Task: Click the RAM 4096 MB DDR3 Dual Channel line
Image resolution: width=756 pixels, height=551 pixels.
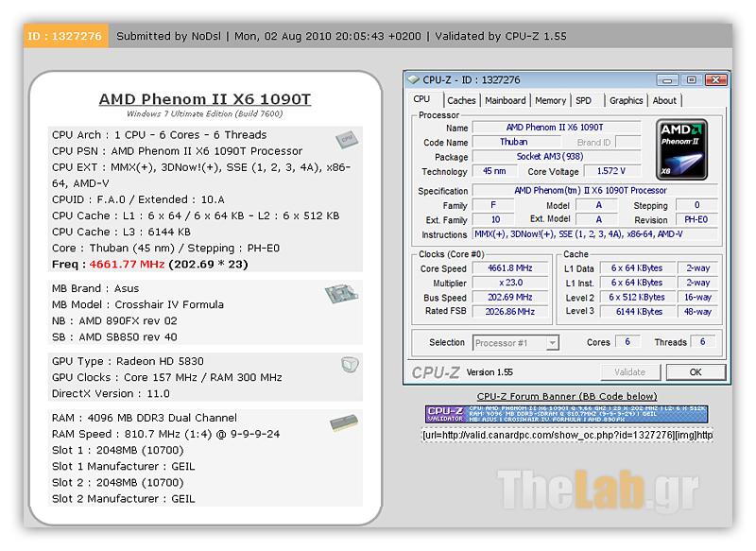Action: 145,418
